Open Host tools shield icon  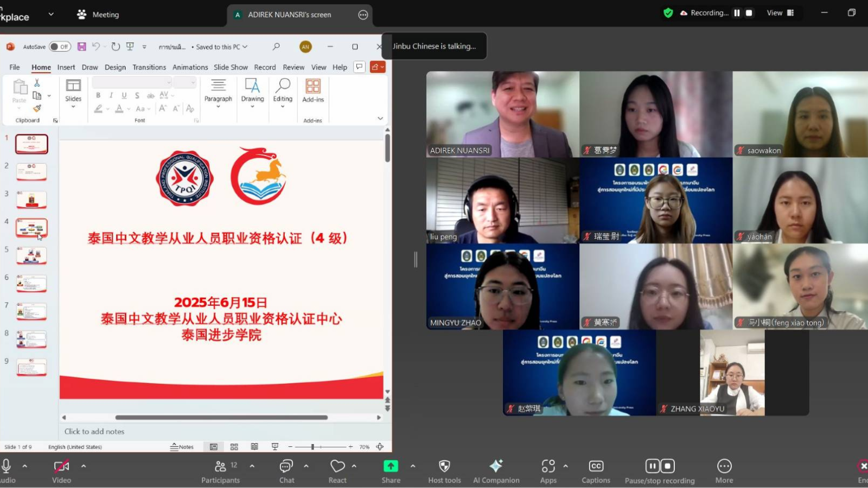[444, 466]
